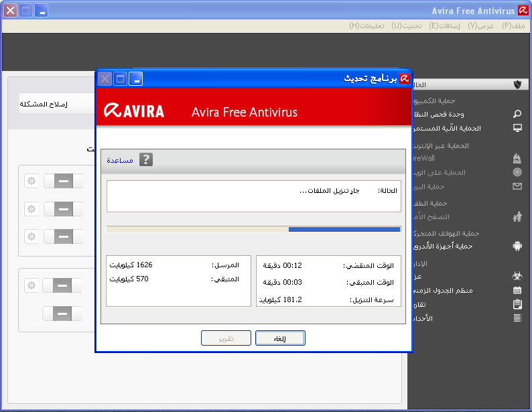The image size is (532, 412).
Task: Click the elapsed time value 00:12 دقيقة
Action: pos(282,265)
